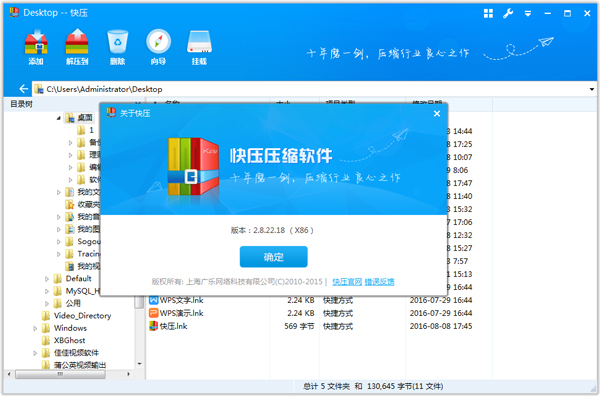Click the address bar folder icon
Image resolution: width=600 pixels, height=396 pixels.
[38, 89]
